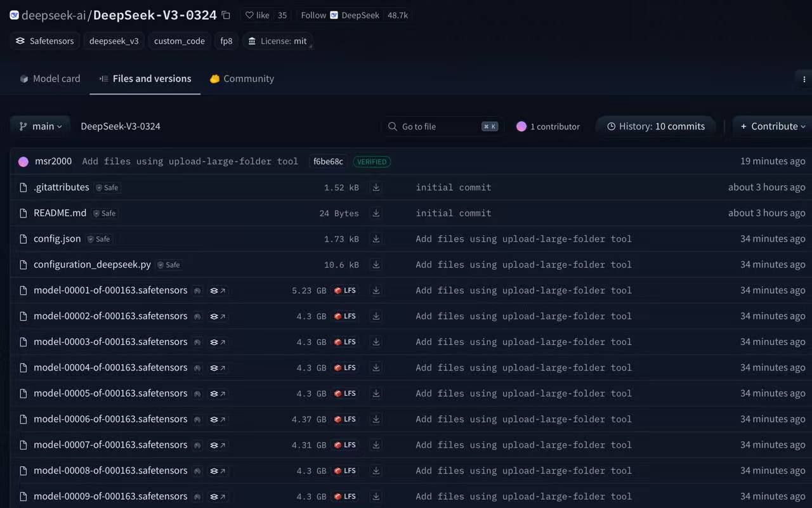
Task: Open model-00004-of-000163.safetensors file
Action: pos(110,367)
